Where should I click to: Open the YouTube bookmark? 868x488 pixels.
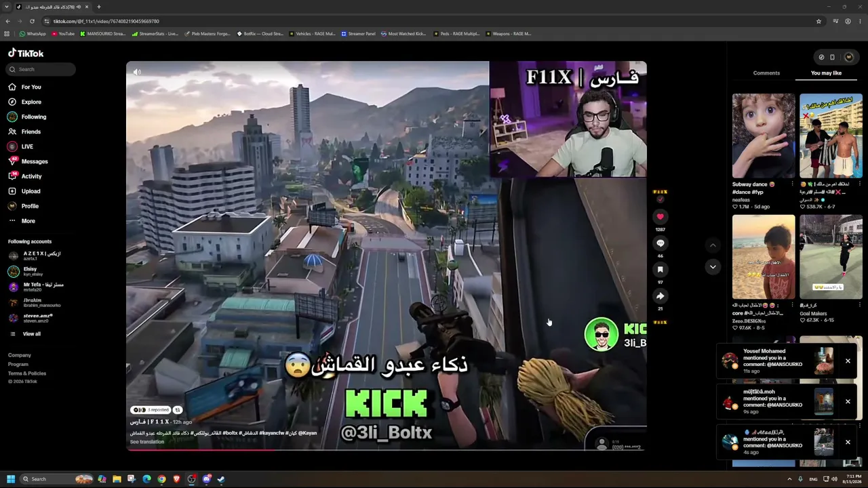tap(63, 34)
